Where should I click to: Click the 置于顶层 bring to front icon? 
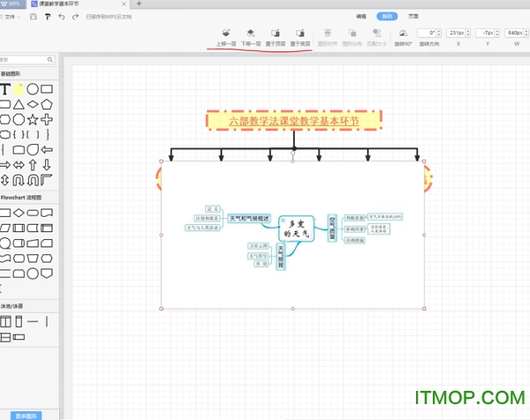(x=276, y=34)
